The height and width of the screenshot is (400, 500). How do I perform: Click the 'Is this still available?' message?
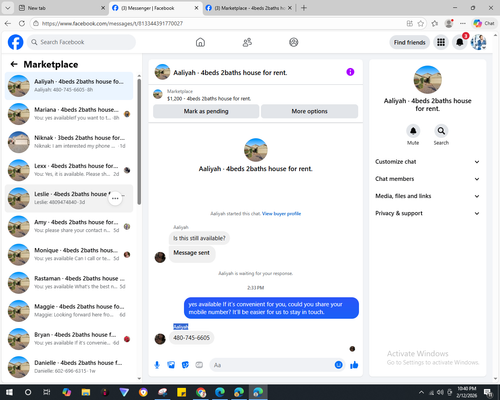pyautogui.click(x=199, y=238)
